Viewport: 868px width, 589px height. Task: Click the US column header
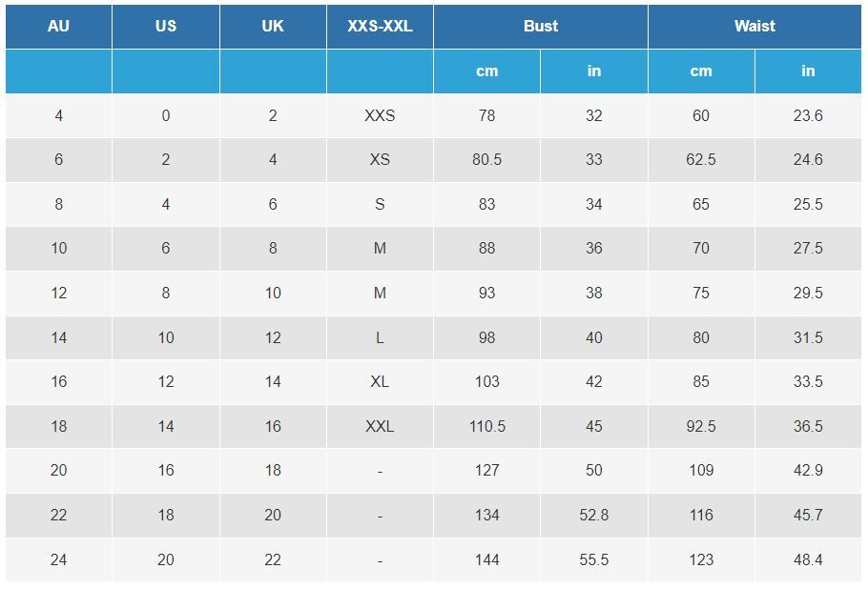(166, 26)
